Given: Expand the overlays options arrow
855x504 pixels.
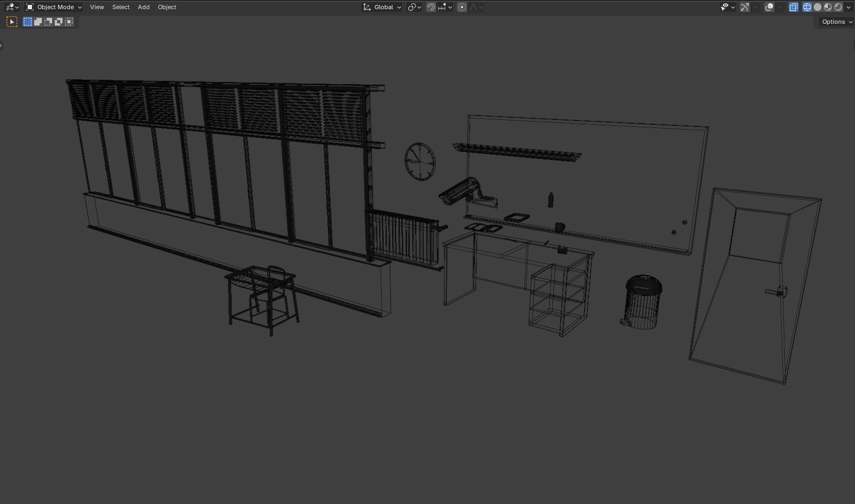Looking at the screenshot, I should click(x=780, y=7).
